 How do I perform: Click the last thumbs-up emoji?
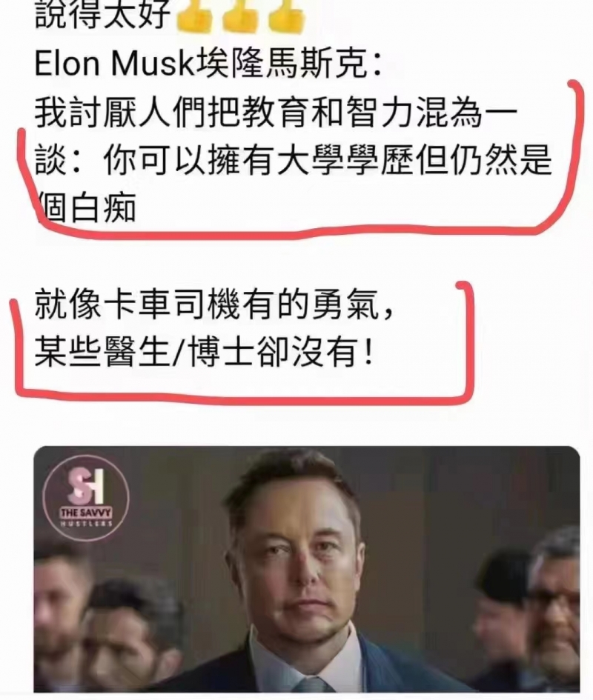pos(287,16)
